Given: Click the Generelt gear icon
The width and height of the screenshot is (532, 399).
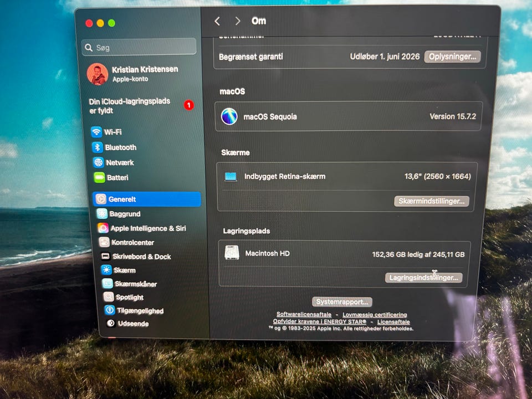Looking at the screenshot, I should [101, 199].
